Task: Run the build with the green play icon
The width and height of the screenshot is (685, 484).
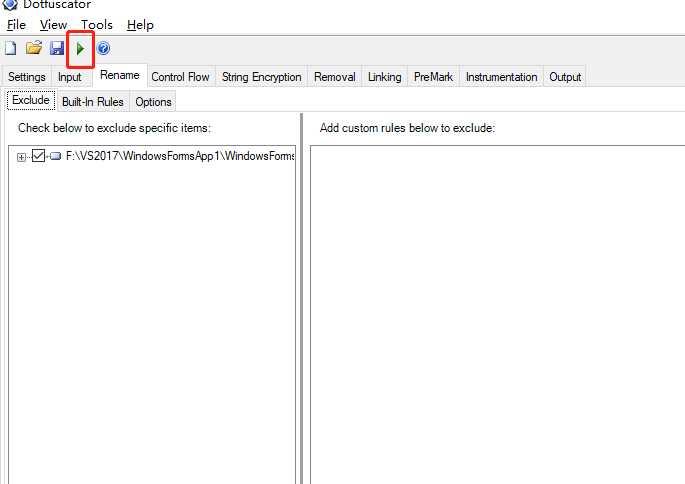Action: (x=80, y=48)
